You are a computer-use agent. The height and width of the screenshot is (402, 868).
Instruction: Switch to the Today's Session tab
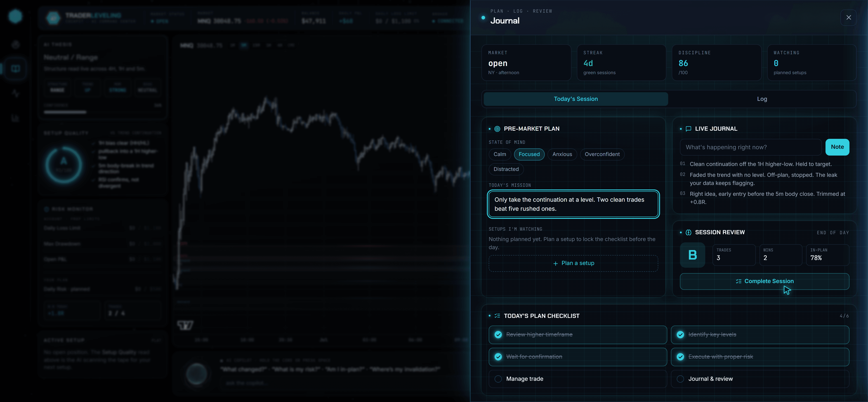coord(576,99)
